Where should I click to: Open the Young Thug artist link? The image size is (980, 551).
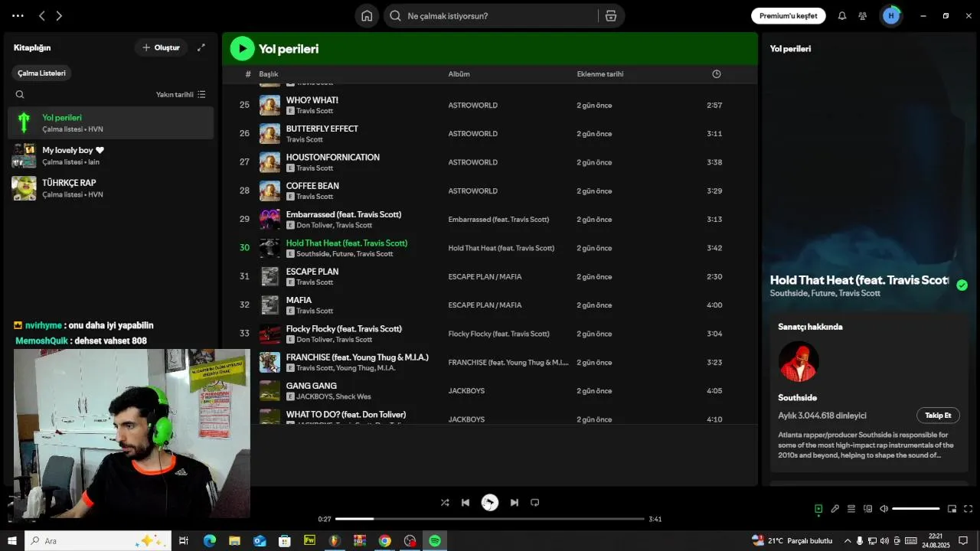point(355,368)
